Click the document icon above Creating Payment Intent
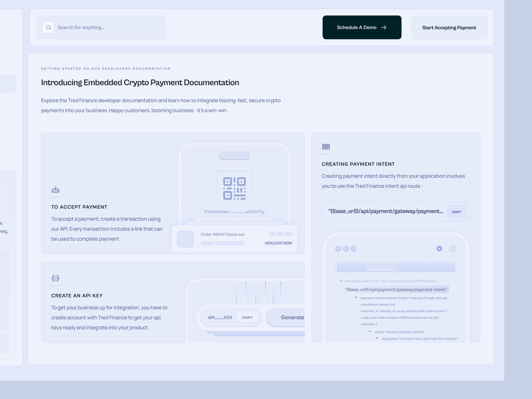 (x=326, y=147)
